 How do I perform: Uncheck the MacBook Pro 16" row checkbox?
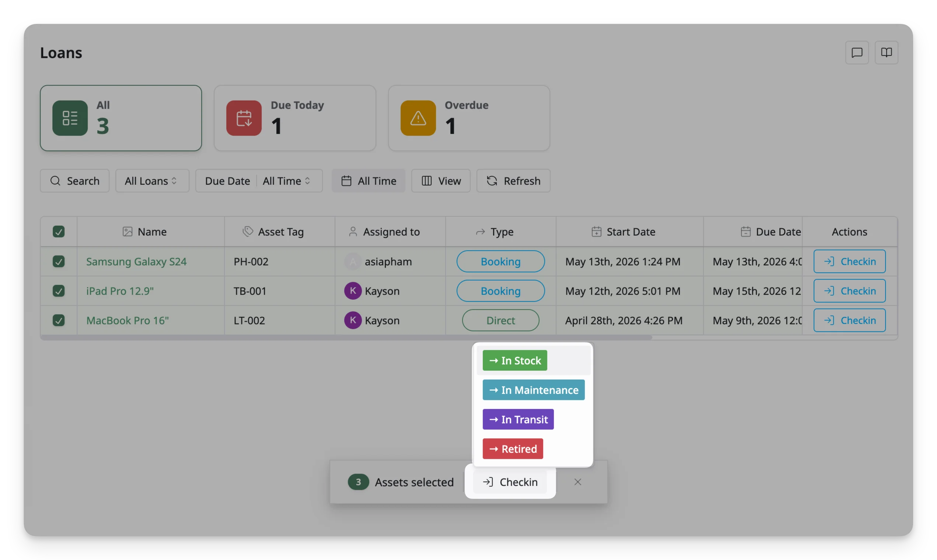coord(59,320)
